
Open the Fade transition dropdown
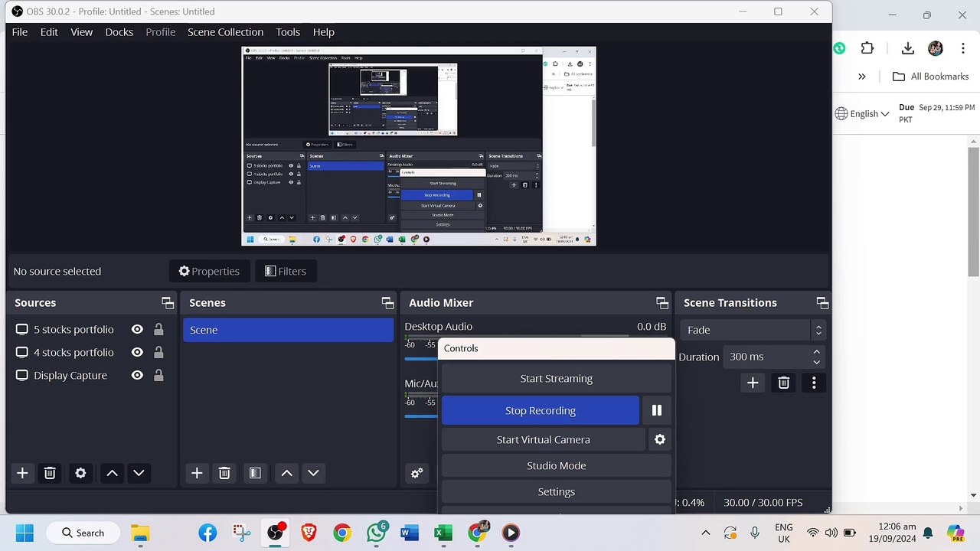(x=753, y=330)
